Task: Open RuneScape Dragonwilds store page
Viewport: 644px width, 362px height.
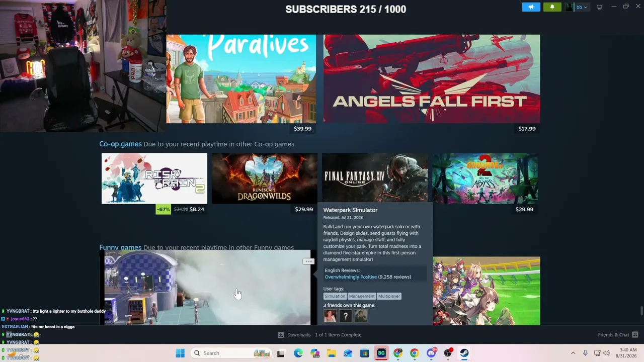Action: click(x=265, y=178)
